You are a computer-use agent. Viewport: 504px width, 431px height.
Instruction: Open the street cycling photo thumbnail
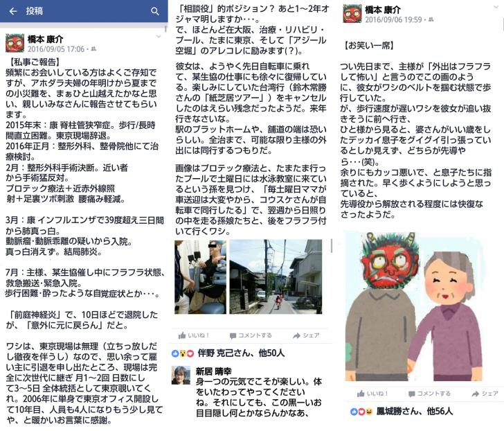pyautogui.click(x=276, y=276)
